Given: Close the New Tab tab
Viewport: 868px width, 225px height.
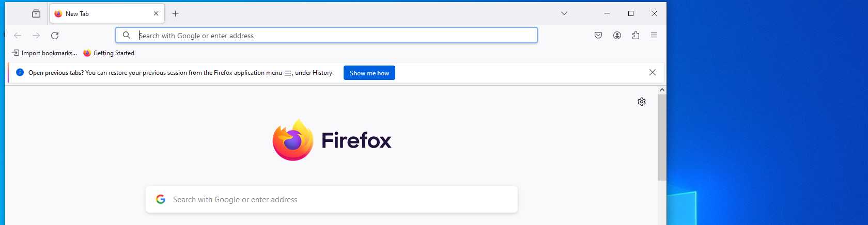Looking at the screenshot, I should point(156,14).
